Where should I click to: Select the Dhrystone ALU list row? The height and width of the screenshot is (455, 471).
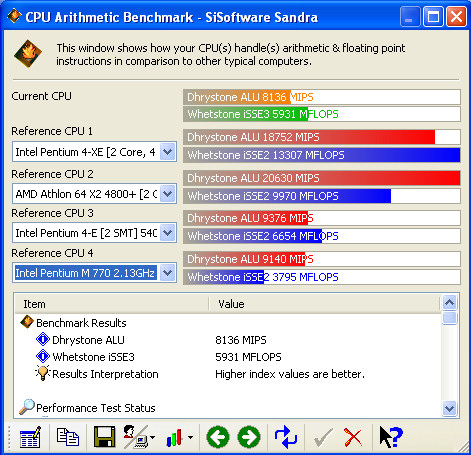tap(228, 340)
